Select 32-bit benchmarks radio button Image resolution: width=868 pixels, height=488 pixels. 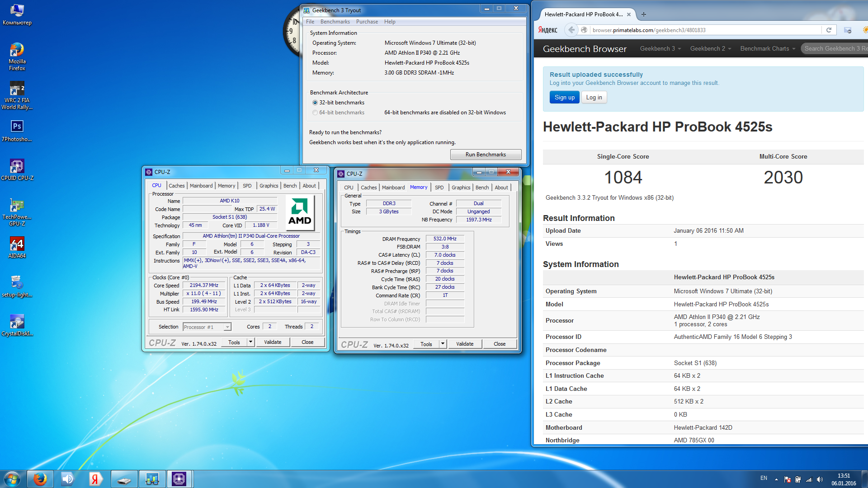click(x=315, y=103)
